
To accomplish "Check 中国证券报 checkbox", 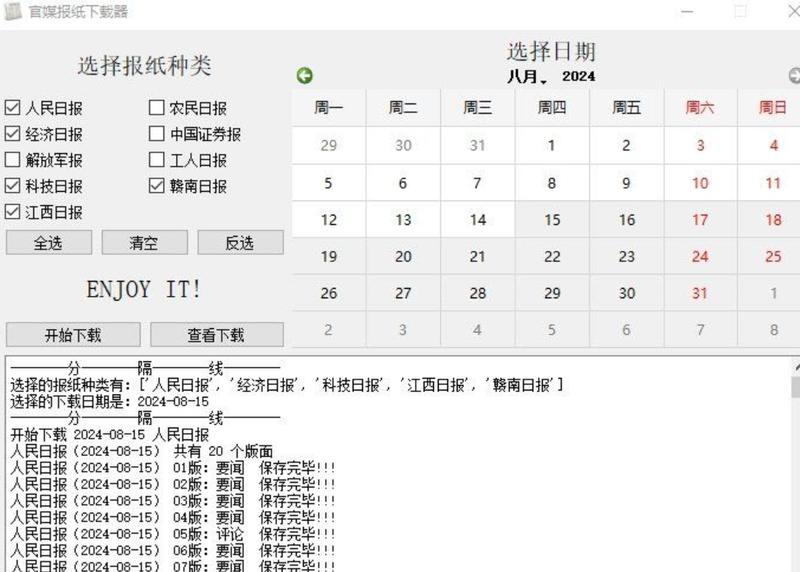I will [156, 134].
